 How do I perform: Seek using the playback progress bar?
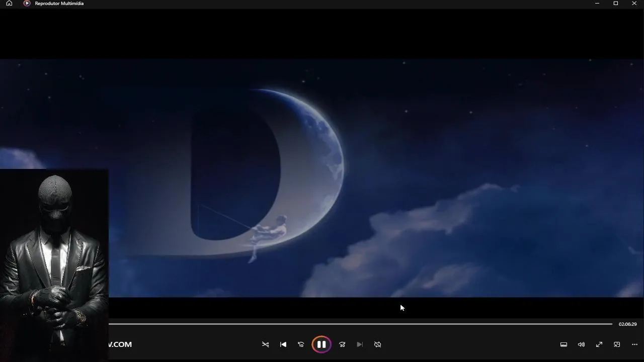point(360,324)
